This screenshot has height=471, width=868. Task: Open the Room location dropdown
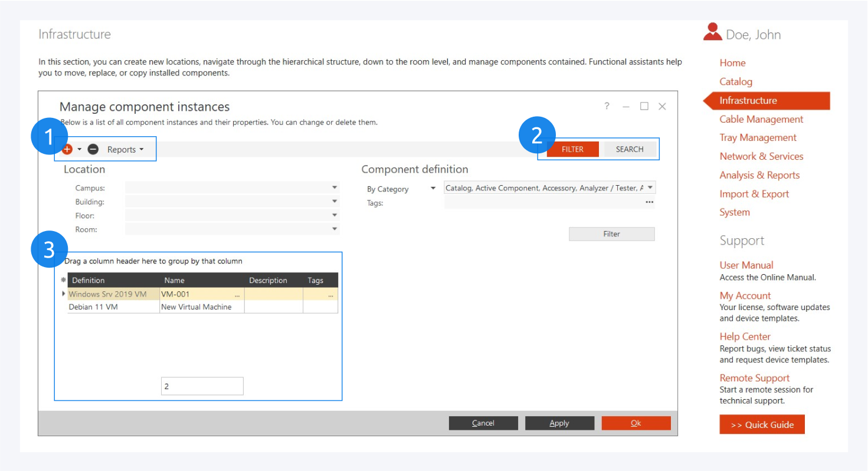pos(335,229)
